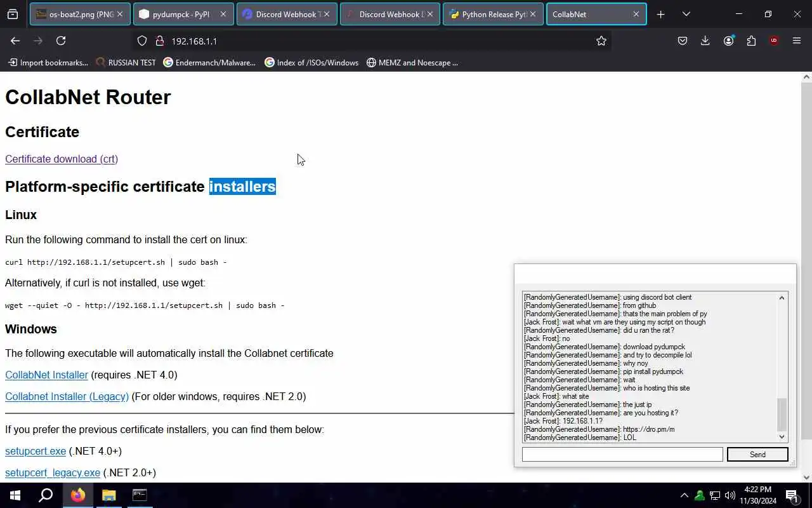The width and height of the screenshot is (812, 508).
Task: Click Firefox icon in taskbar
Action: (x=78, y=495)
